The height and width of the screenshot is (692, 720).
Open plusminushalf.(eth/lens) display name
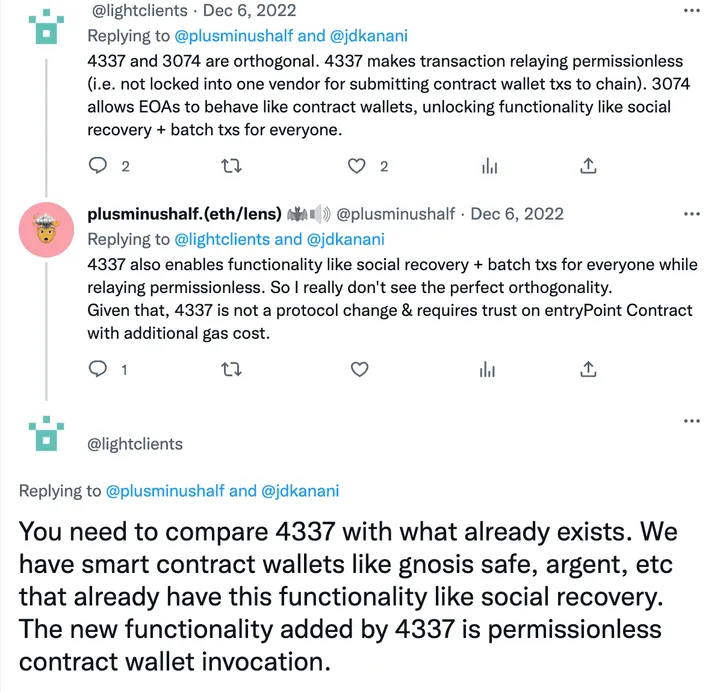pos(185,214)
